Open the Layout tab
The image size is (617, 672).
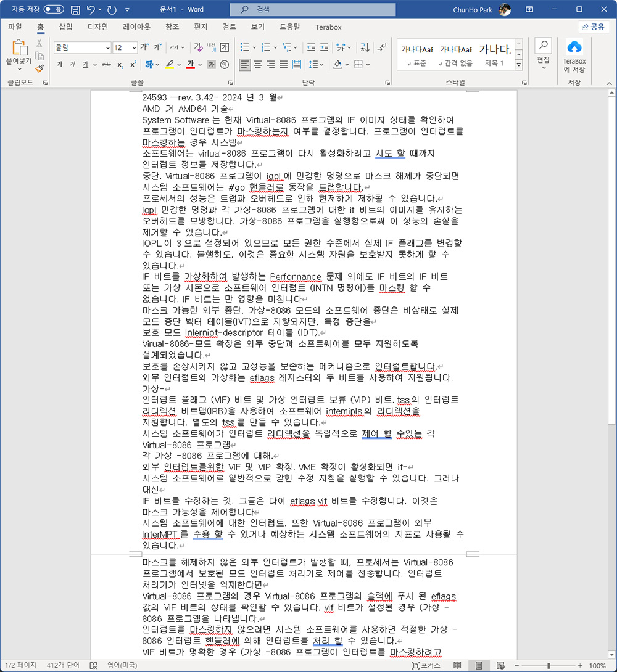[136, 27]
